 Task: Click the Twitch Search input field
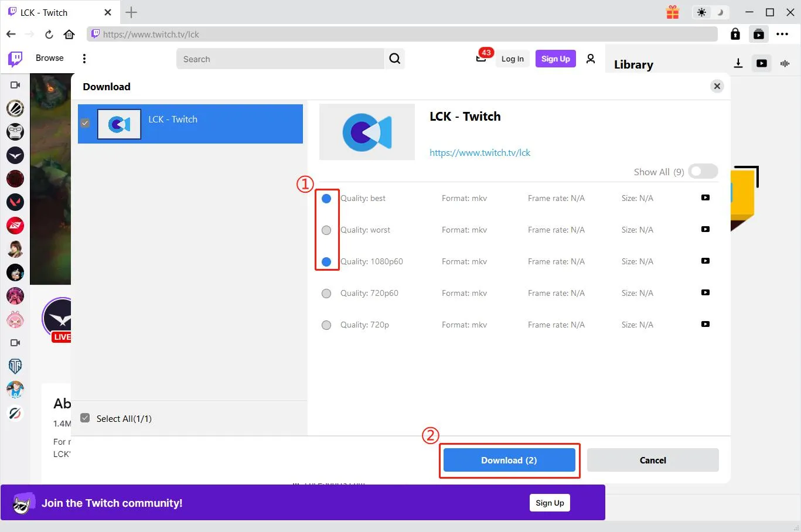click(280, 59)
